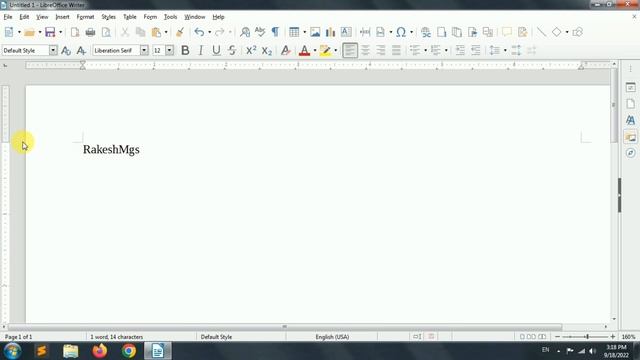Viewport: 640px width, 360px height.
Task: Center the text horizontally
Action: point(365,50)
